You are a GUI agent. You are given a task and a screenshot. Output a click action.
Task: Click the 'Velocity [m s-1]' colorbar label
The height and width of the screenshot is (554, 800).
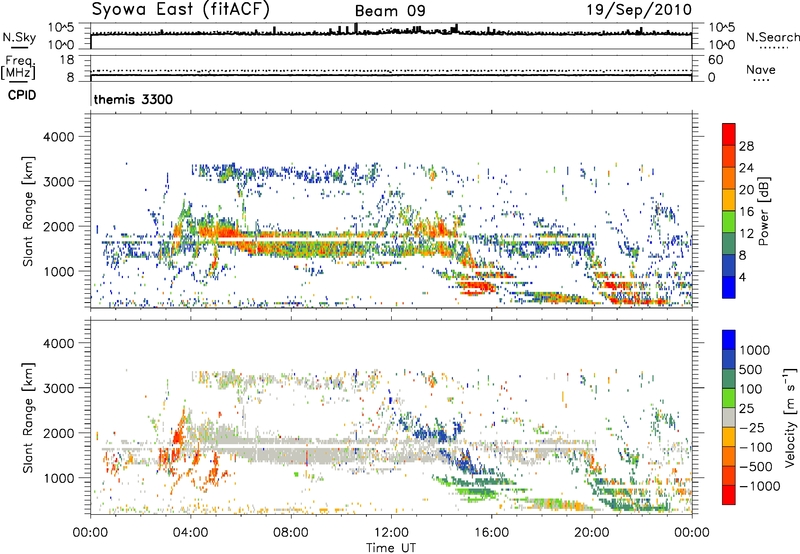click(790, 417)
